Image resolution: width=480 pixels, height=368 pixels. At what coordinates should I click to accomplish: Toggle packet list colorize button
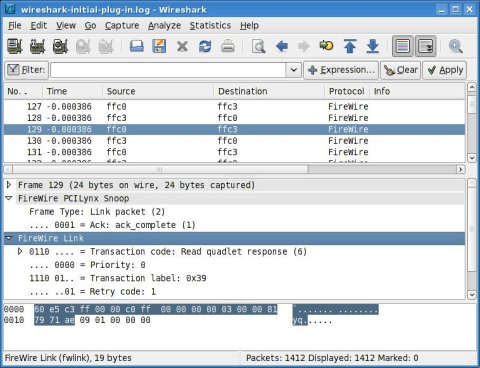(403, 46)
